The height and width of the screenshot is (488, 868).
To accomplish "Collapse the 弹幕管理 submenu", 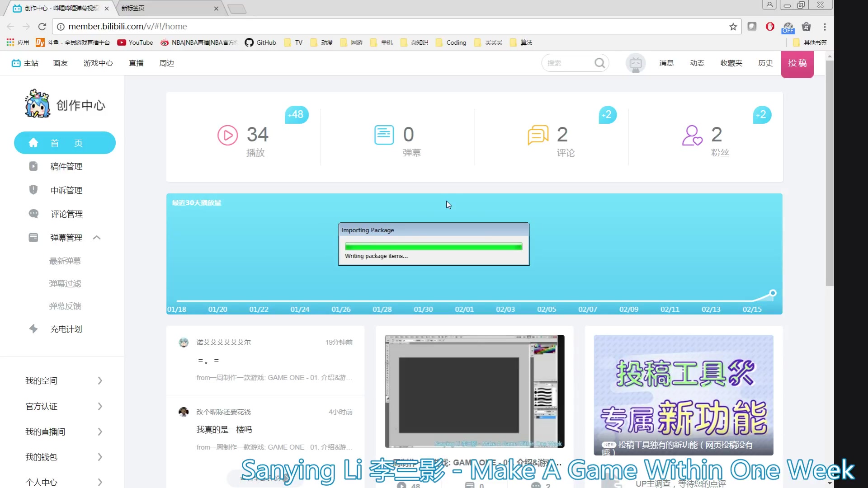I will coord(97,238).
